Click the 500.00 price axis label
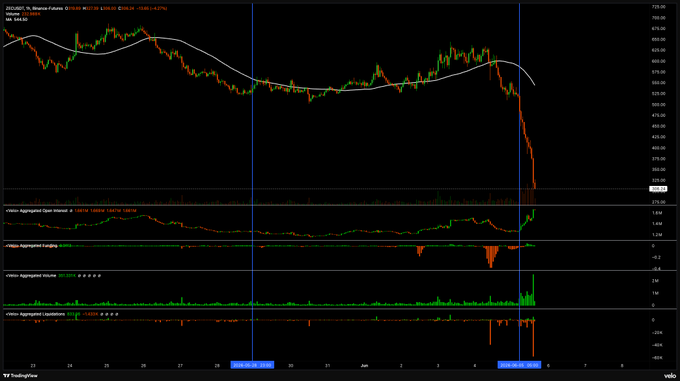The width and height of the screenshot is (680, 381). coord(658,104)
